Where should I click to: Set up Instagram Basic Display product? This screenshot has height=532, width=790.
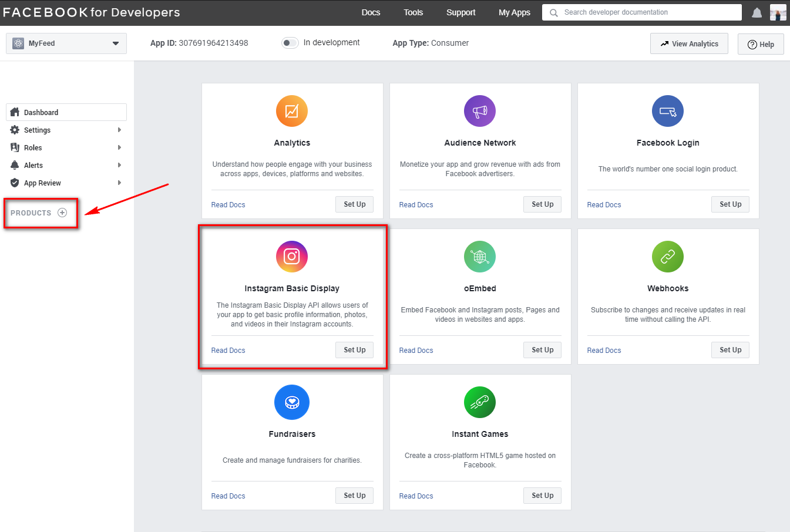click(x=354, y=350)
